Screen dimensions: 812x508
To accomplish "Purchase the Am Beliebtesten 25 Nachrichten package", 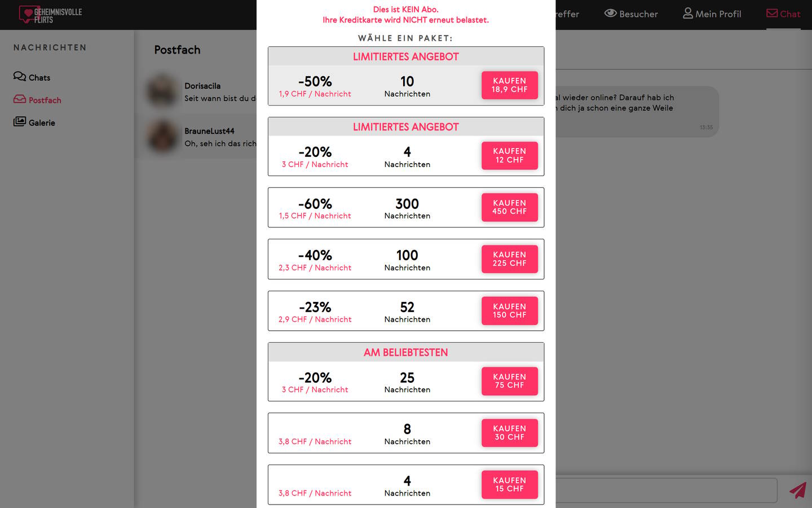I will tap(509, 381).
